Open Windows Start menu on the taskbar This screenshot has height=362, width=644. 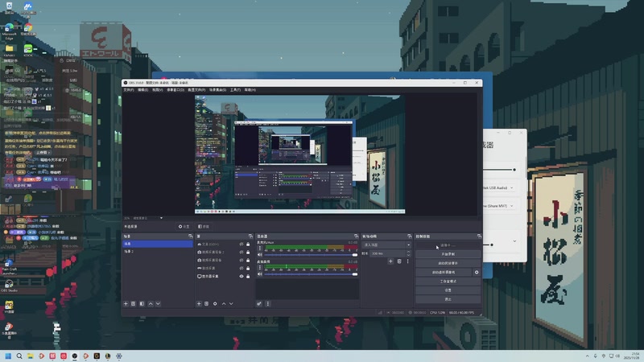point(8,356)
